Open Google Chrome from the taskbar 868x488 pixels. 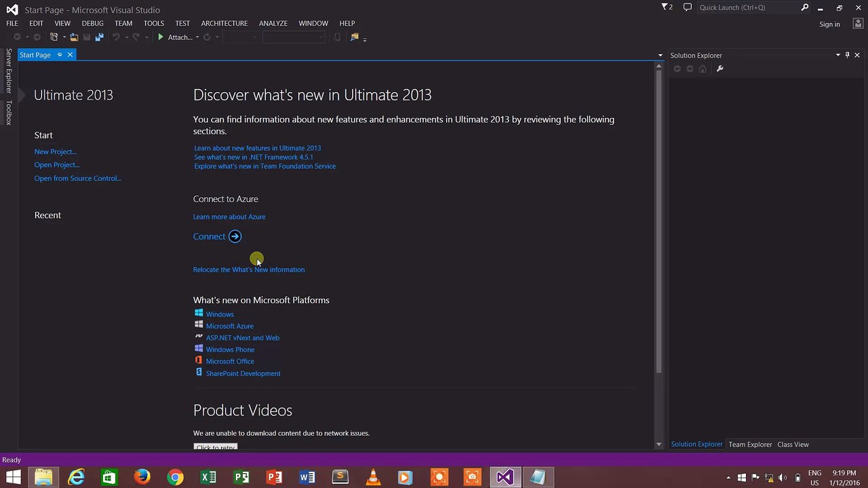[175, 477]
